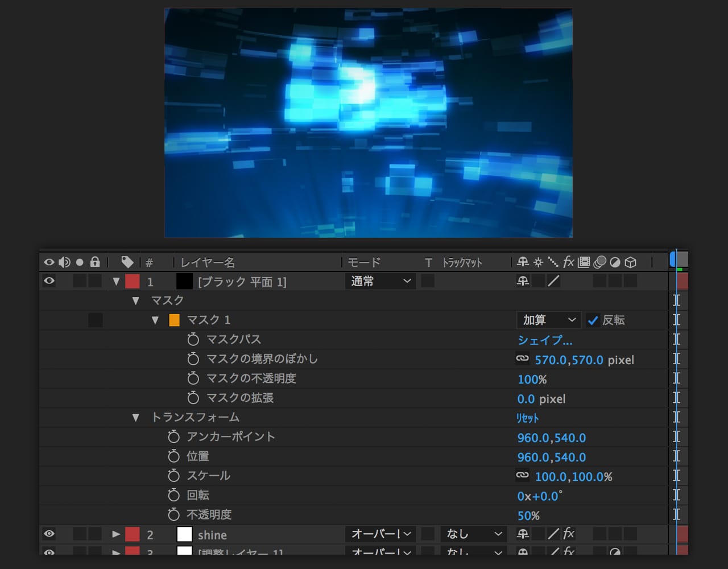
Task: Toggle stopwatch for 不透明度 property
Action: pyautogui.click(x=174, y=515)
